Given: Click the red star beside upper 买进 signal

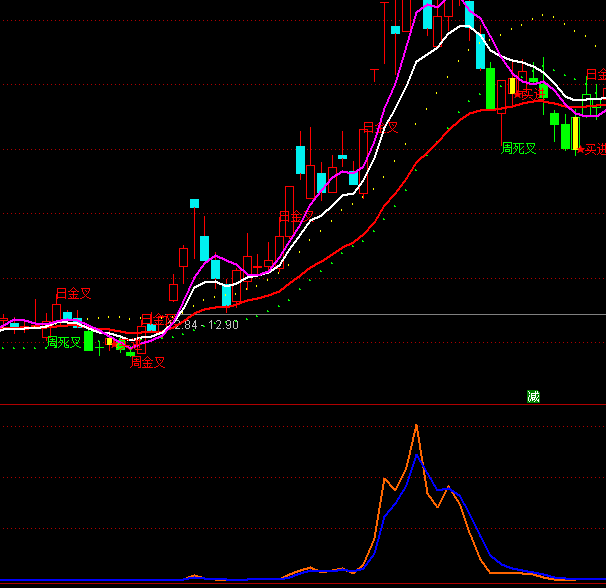Looking at the screenshot, I should [517, 93].
